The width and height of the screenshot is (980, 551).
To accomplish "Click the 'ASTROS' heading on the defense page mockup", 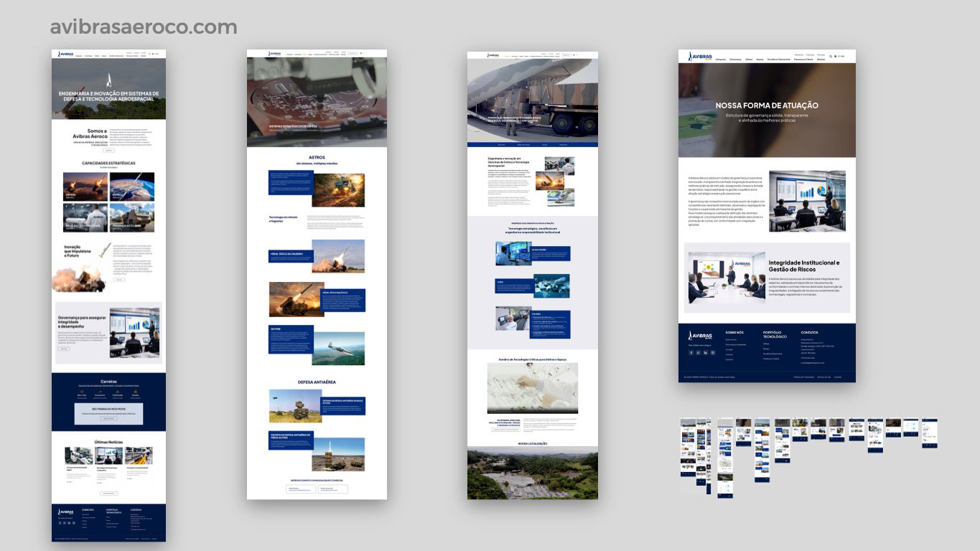I will pos(317,157).
